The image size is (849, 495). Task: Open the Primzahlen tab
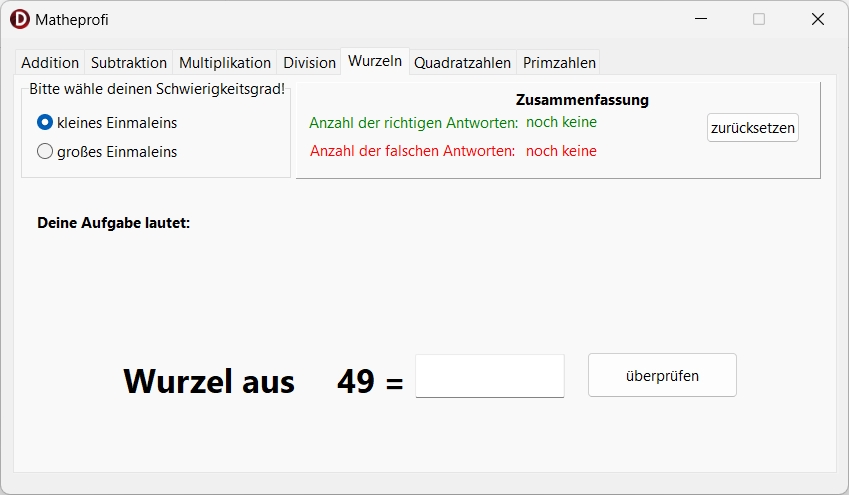[559, 62]
